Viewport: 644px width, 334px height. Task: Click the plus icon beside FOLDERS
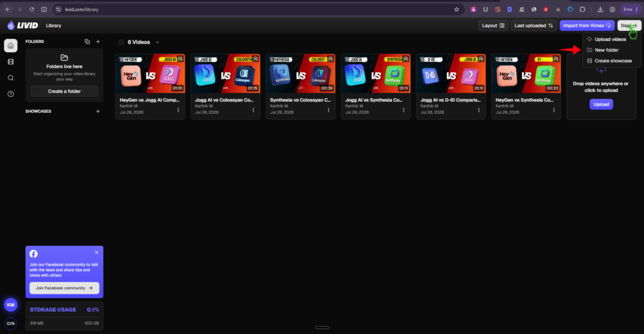97,42
